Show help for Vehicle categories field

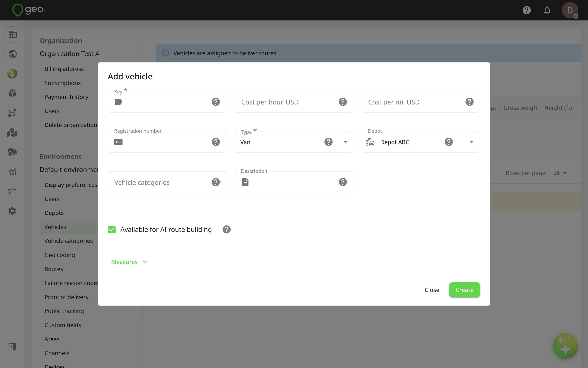216,182
